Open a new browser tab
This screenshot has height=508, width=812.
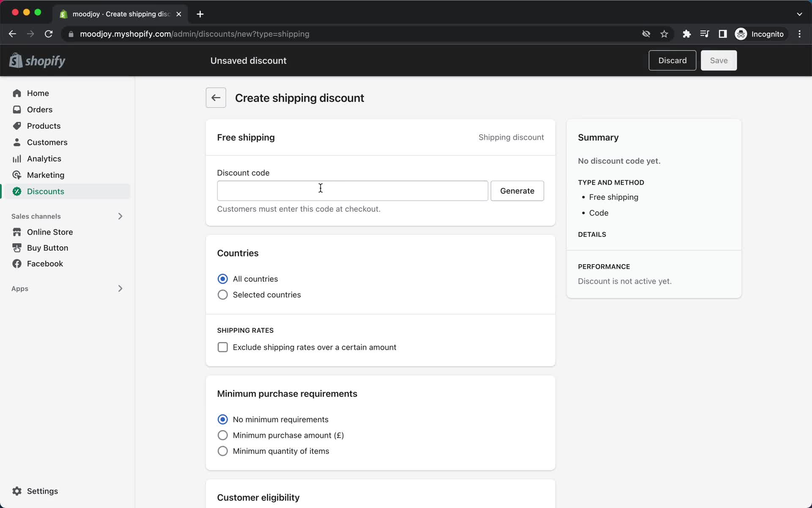click(200, 14)
